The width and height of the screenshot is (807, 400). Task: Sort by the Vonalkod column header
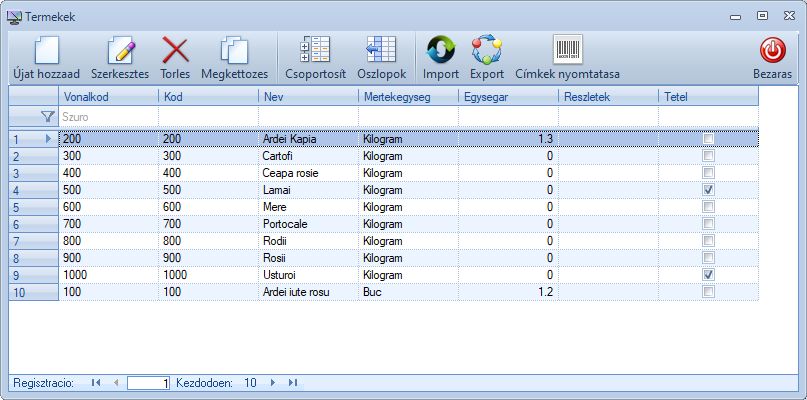109,97
